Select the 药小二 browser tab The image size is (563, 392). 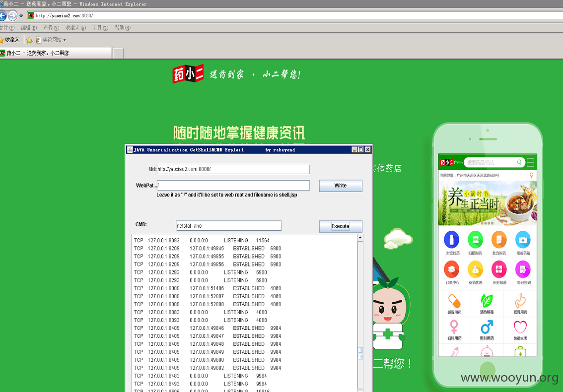(56, 53)
